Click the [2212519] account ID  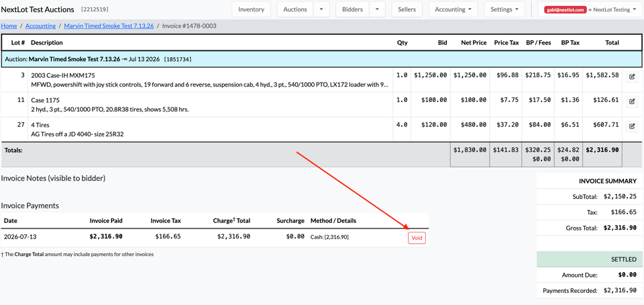tap(95, 9)
